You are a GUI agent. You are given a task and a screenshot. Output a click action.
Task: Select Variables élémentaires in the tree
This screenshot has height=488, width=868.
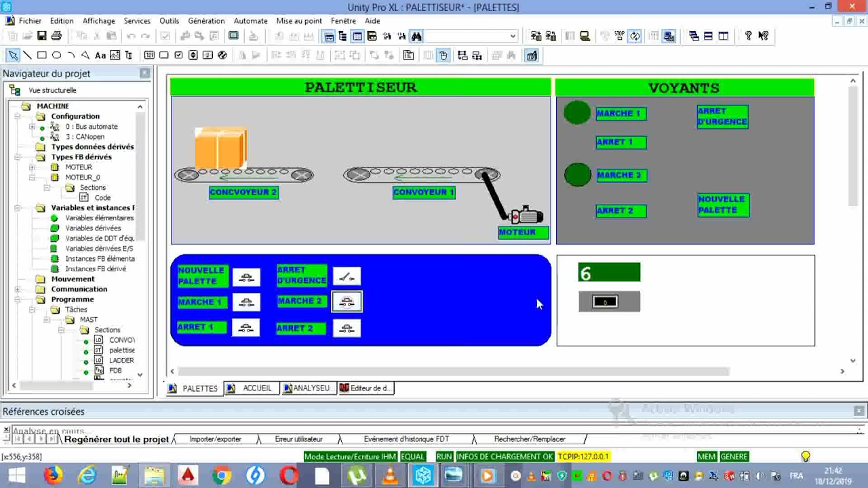click(x=99, y=218)
